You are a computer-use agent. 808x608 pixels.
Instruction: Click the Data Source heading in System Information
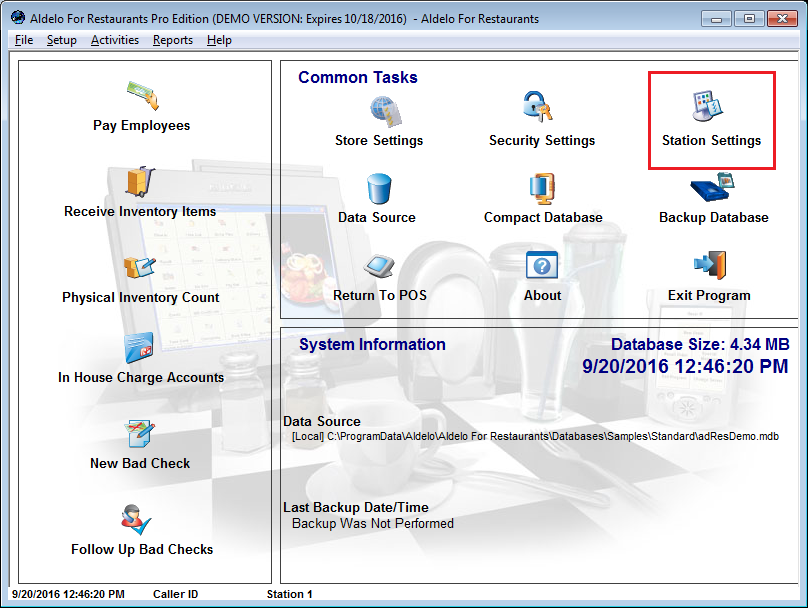pos(322,421)
